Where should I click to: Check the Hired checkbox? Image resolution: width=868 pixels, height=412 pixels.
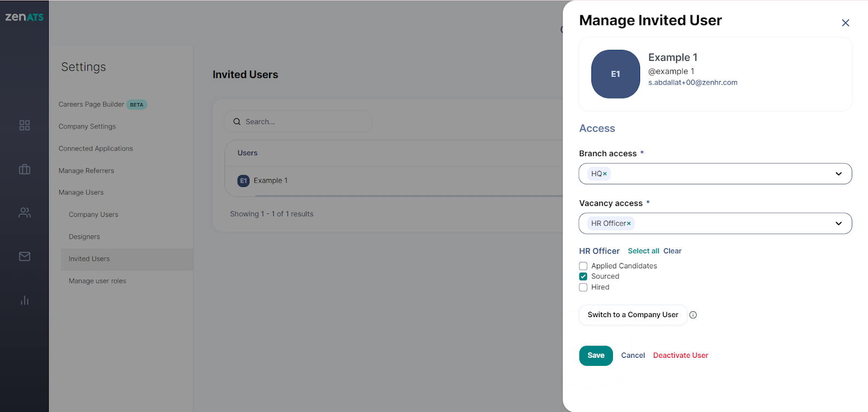coord(583,287)
